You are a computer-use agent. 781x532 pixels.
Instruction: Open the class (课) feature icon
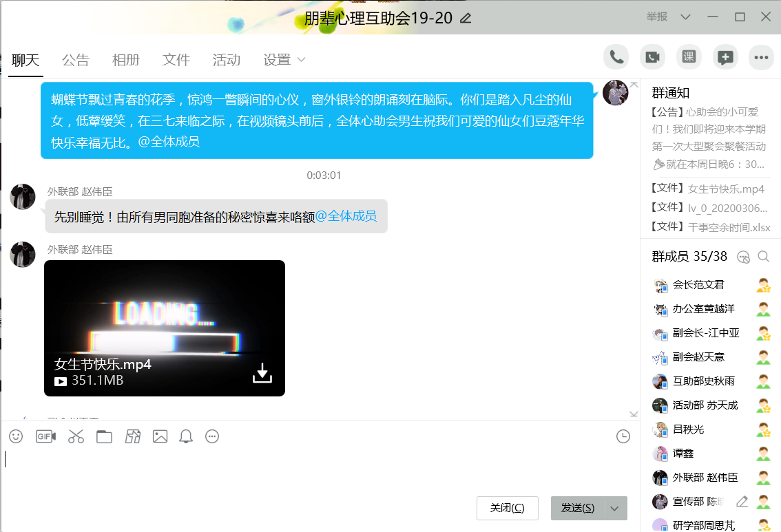pyautogui.click(x=688, y=57)
